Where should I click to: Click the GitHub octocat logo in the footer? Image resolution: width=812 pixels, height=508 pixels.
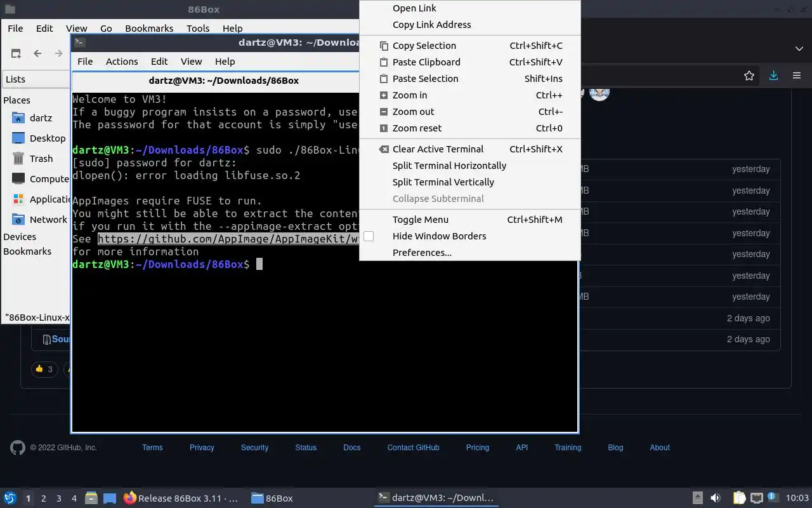(18, 448)
